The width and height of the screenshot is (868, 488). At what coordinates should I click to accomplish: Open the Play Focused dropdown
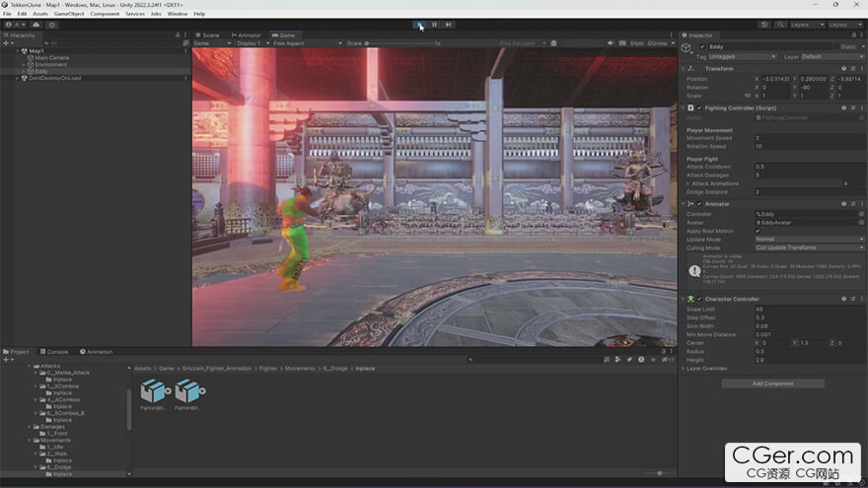point(522,43)
